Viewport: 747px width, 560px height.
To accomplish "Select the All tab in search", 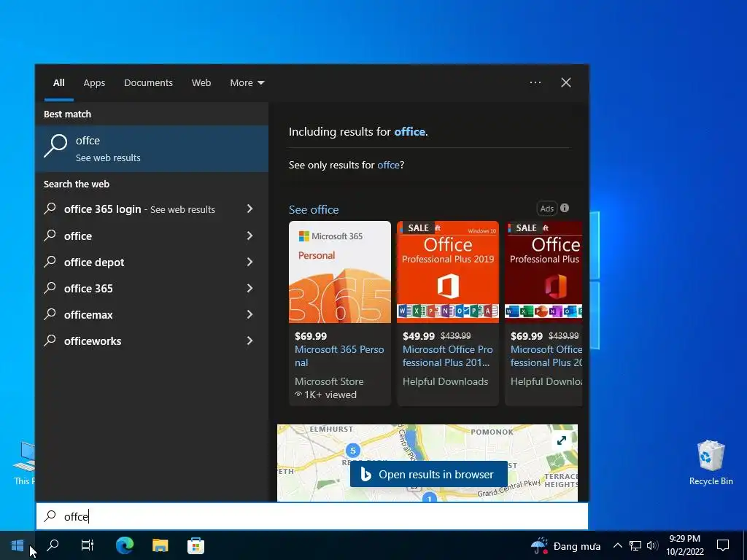I will 59,83.
